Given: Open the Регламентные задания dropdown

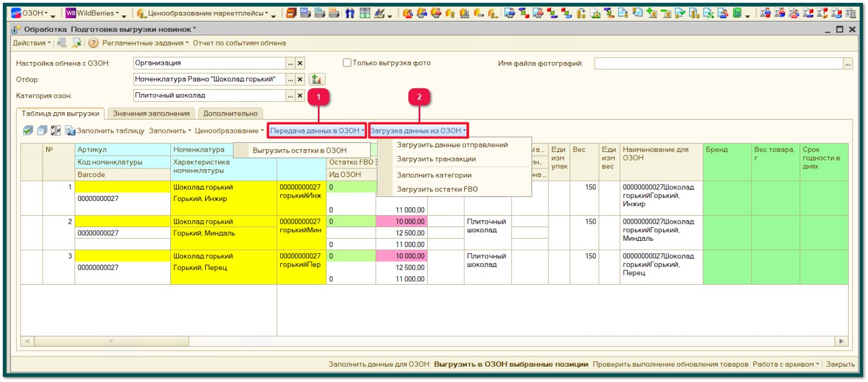Looking at the screenshot, I should (146, 43).
